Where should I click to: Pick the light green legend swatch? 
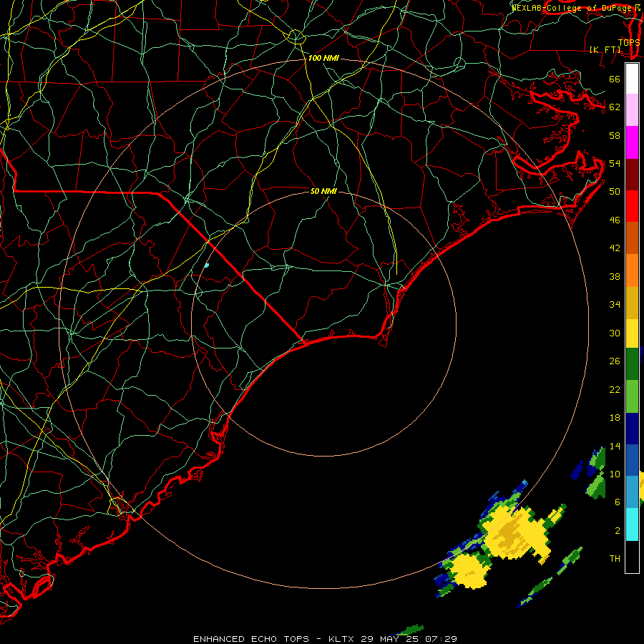tap(632, 396)
